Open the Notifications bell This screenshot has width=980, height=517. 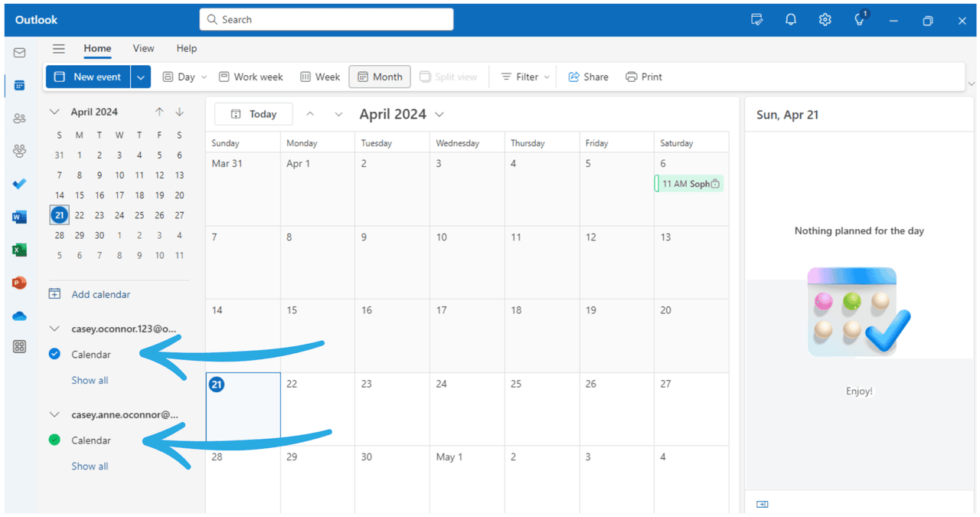790,20
